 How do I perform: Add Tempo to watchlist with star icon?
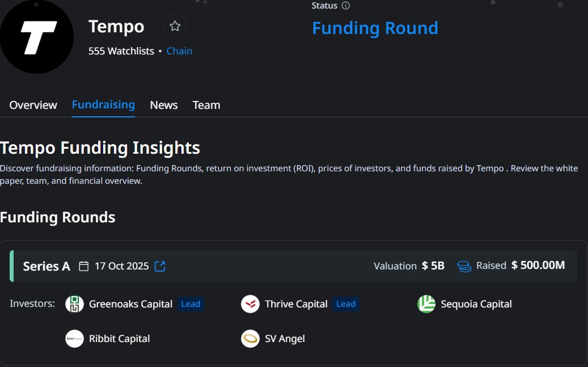[175, 26]
